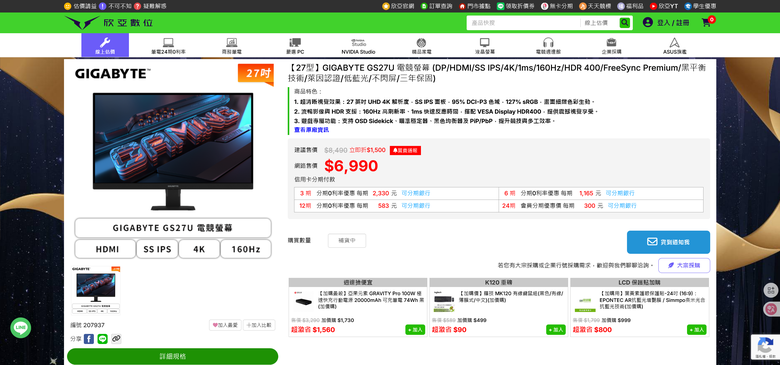The height and width of the screenshot is (365, 780).
Task: Open the 液晶螢幕 monitor category
Action: tap(485, 46)
